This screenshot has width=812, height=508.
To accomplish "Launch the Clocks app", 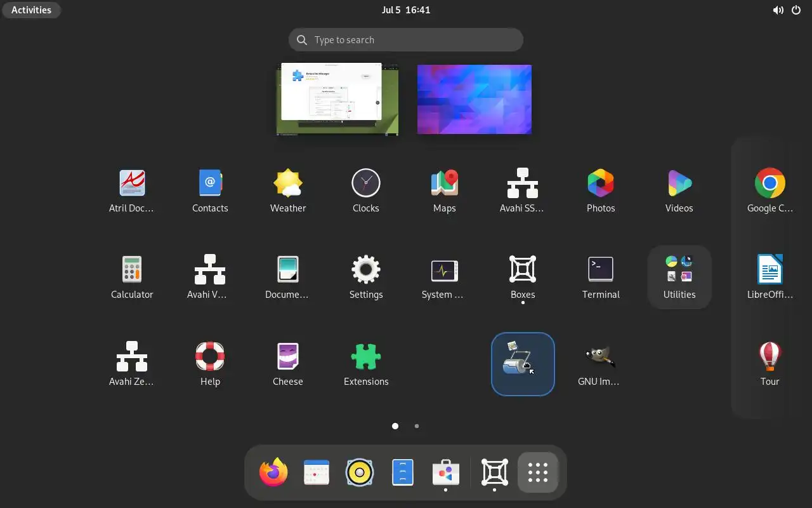I will click(x=366, y=190).
